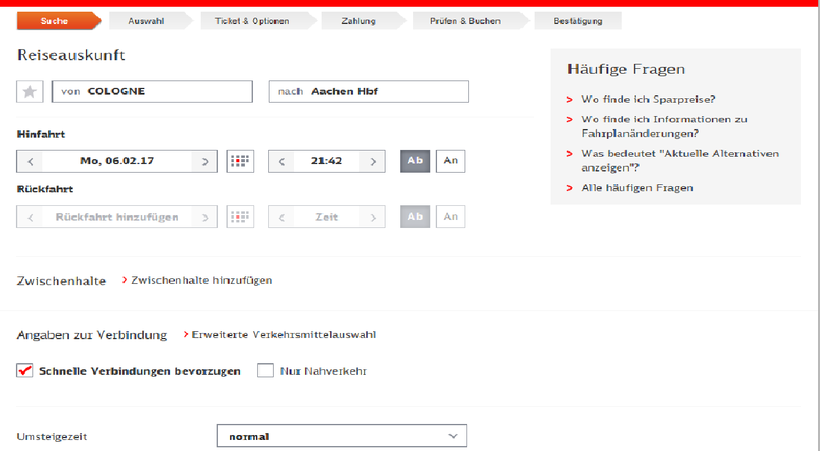Select An for outbound journey
820x451 pixels.
(x=450, y=161)
